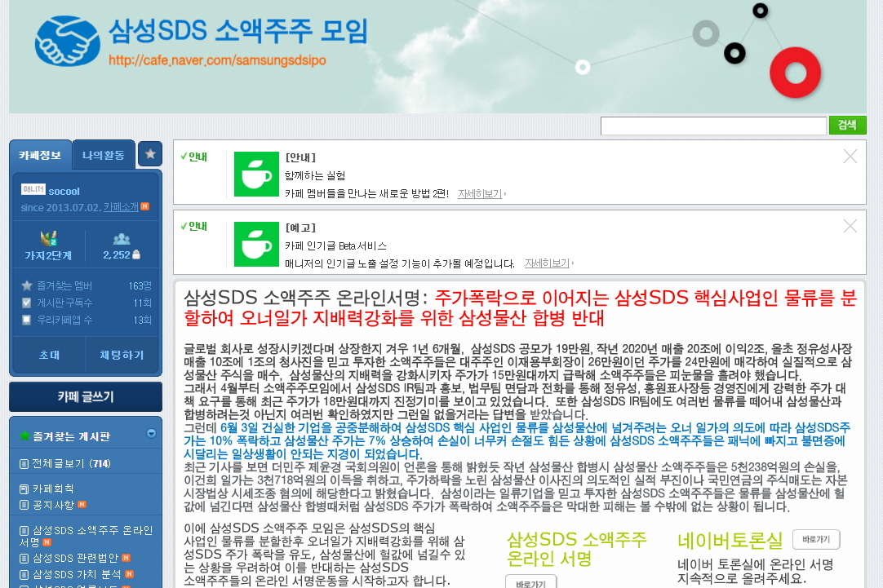Viewport: 883px width, 588px height.
Task: Switch to the 나의활동 tab
Action: point(104,155)
